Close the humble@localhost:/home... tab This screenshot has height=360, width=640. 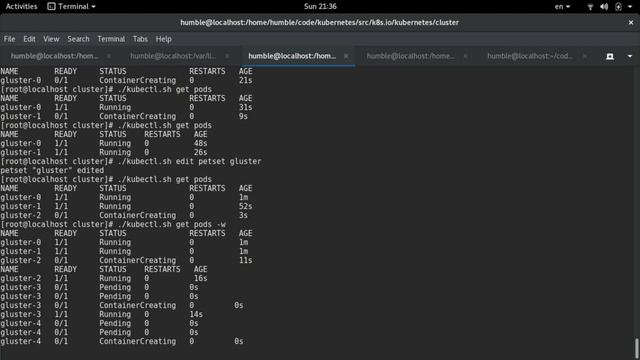tap(465, 56)
